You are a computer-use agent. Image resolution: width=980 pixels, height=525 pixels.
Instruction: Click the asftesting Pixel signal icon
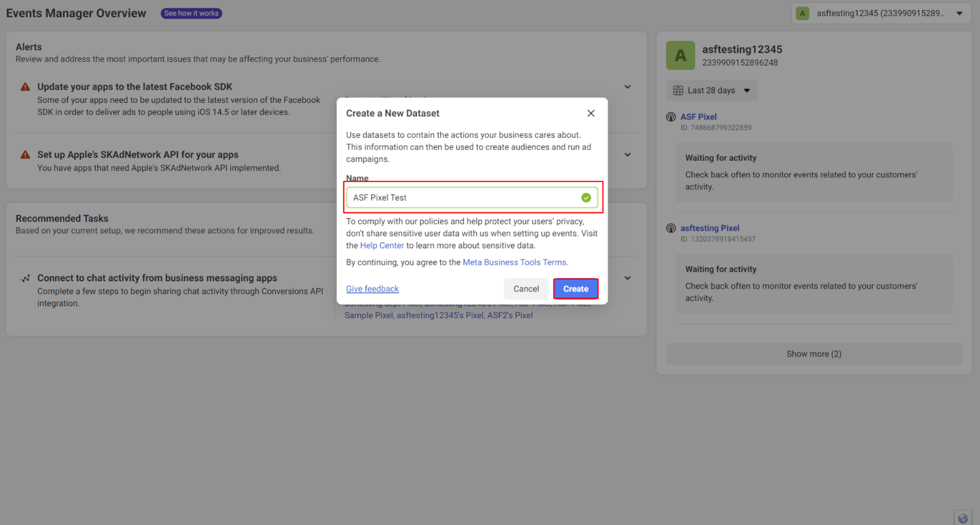coord(671,228)
